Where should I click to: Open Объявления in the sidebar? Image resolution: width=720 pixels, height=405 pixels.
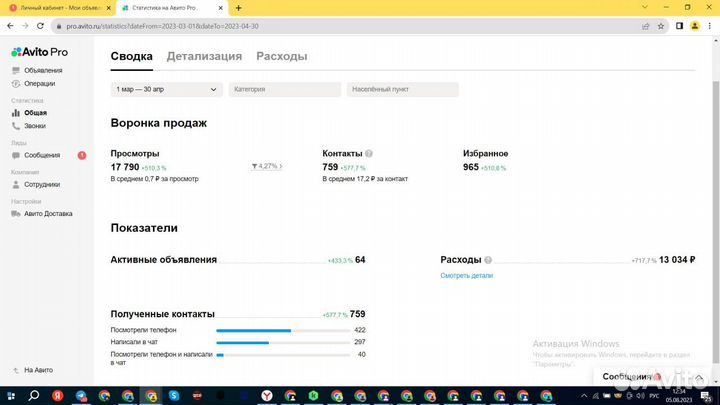43,70
